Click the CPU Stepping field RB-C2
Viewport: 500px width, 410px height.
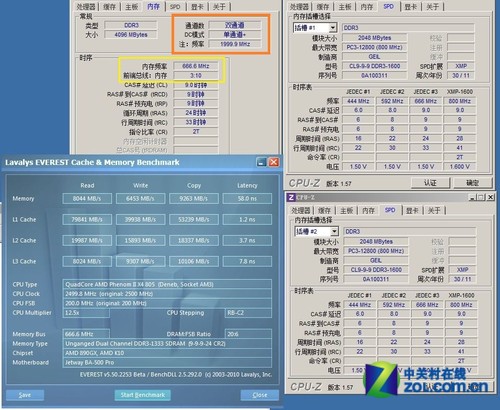[248, 313]
